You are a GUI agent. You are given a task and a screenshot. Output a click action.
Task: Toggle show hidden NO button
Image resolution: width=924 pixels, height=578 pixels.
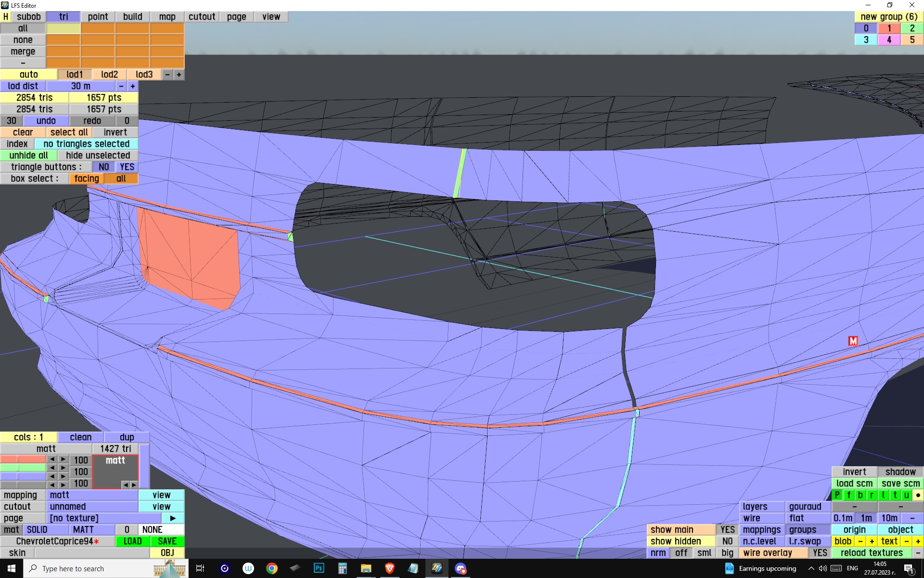pyautogui.click(x=727, y=541)
